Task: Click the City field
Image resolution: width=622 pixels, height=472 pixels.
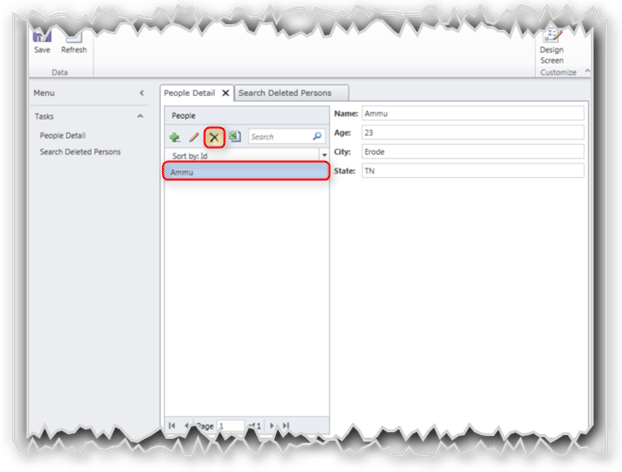Action: click(x=472, y=152)
